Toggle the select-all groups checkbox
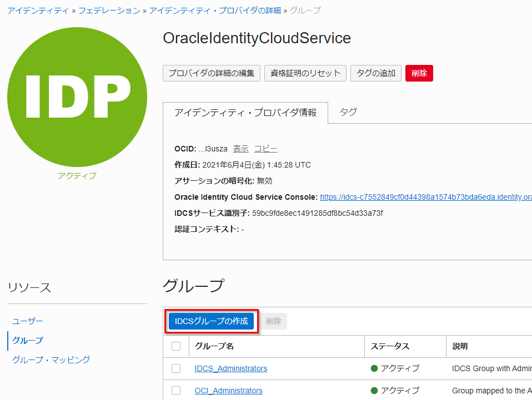The width and height of the screenshot is (532, 400). [x=176, y=346]
